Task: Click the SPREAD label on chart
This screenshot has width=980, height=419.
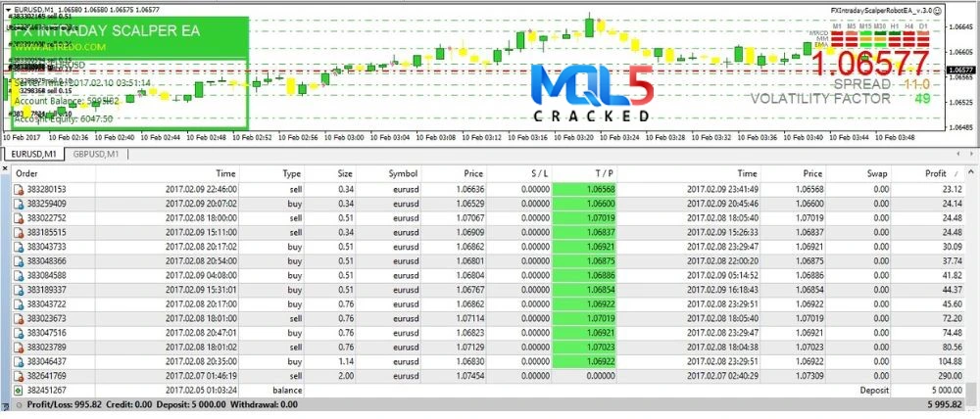Action: click(862, 83)
